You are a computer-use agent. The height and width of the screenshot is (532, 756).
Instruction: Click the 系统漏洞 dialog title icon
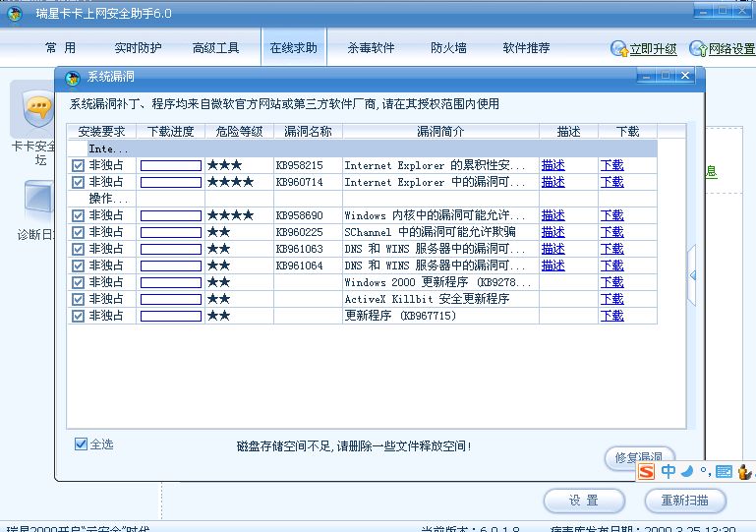(x=73, y=78)
